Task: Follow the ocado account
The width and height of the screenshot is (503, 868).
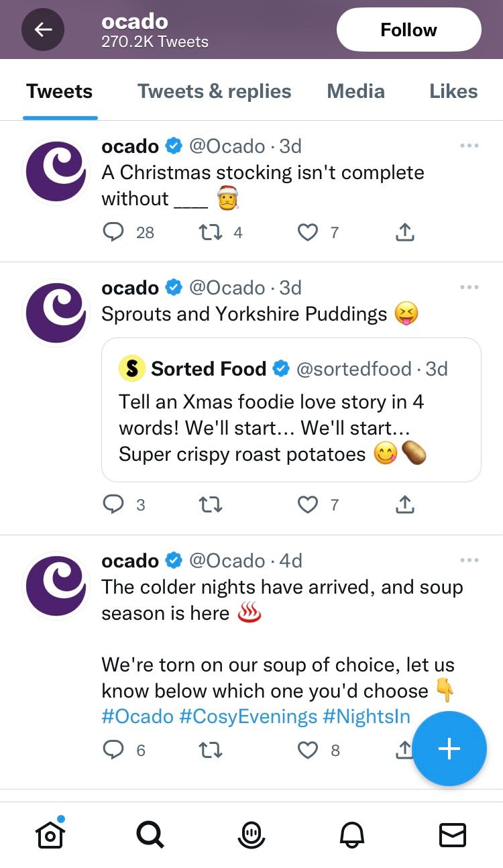Action: [x=408, y=30]
